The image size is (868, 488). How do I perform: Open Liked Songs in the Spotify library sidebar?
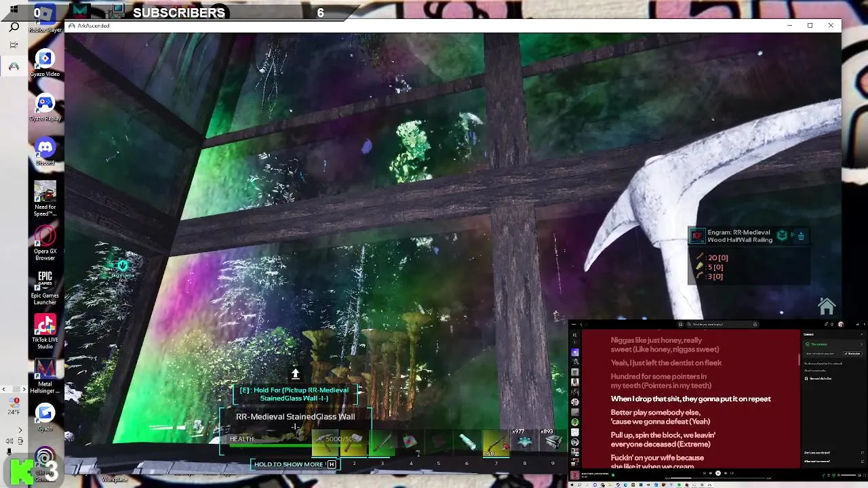point(575,352)
